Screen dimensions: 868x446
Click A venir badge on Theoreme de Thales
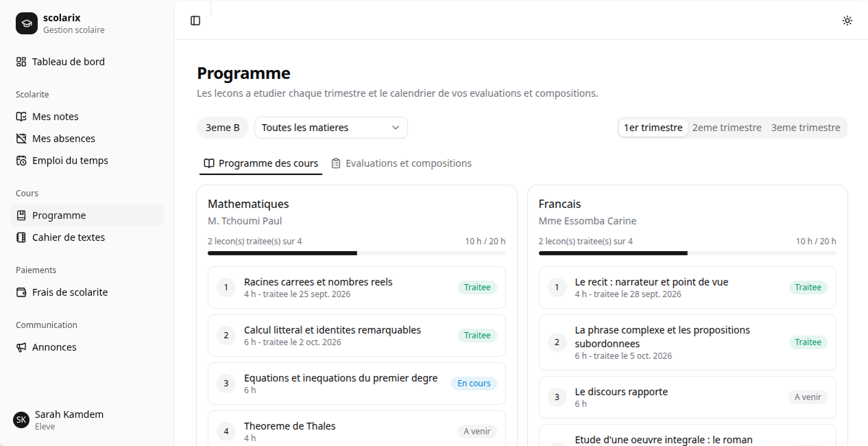click(477, 432)
